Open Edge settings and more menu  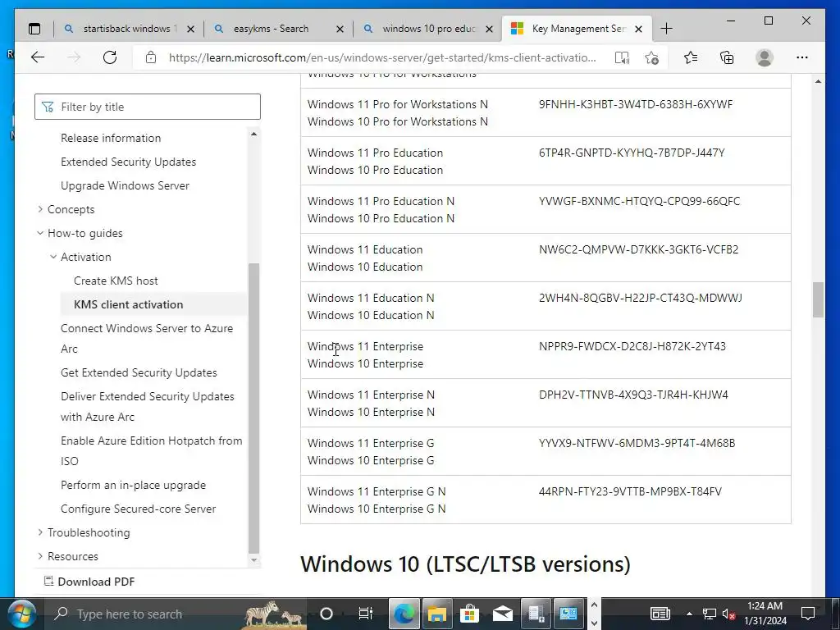tap(802, 57)
